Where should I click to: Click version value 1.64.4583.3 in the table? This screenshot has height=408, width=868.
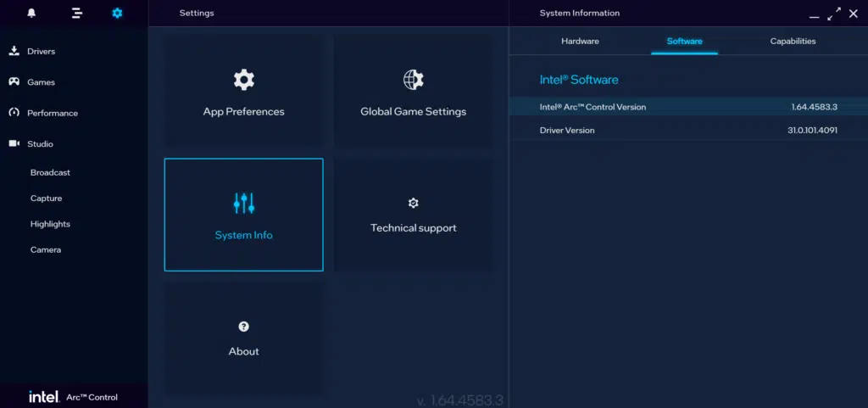click(815, 107)
